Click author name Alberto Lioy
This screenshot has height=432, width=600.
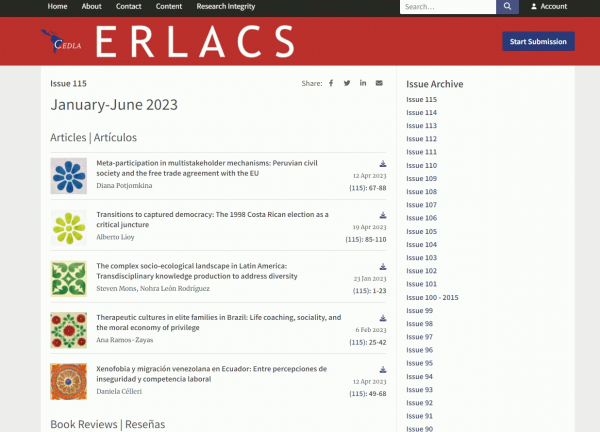(115, 237)
